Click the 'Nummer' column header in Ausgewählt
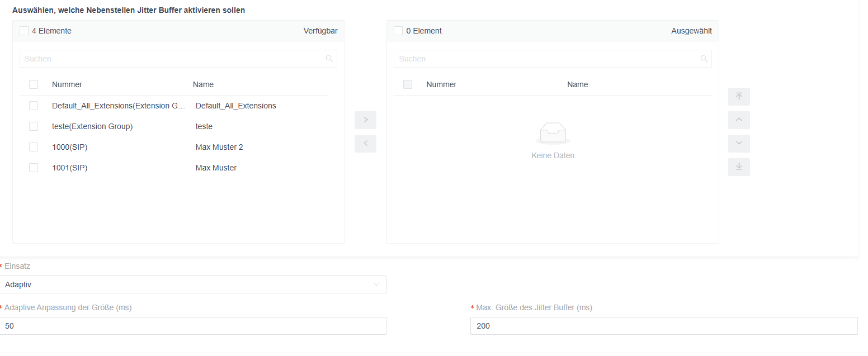 pos(441,84)
